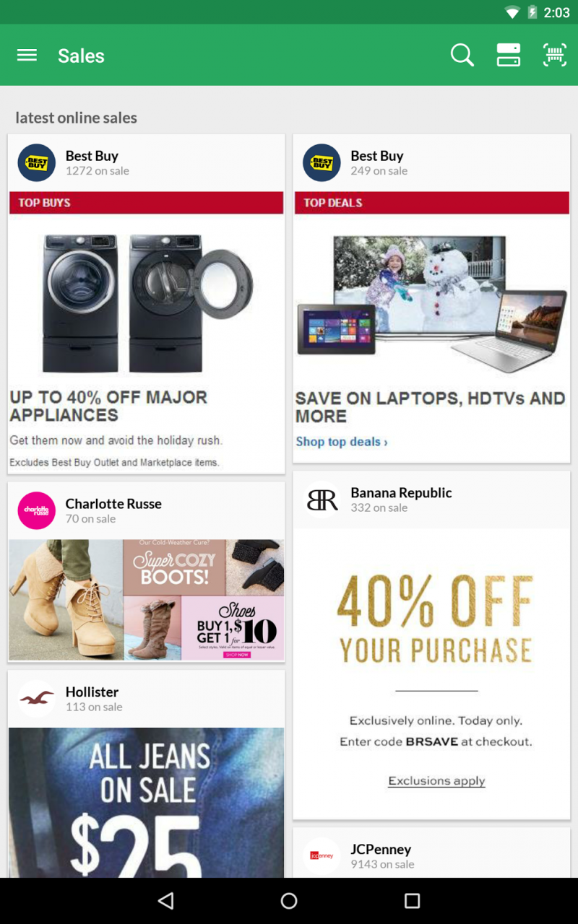Open the loyalty cards icon in toolbar
The height and width of the screenshot is (924, 578).
(x=509, y=55)
